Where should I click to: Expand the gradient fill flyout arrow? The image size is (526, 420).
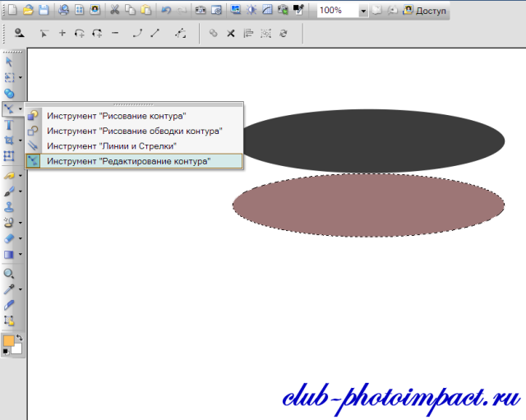click(x=21, y=254)
